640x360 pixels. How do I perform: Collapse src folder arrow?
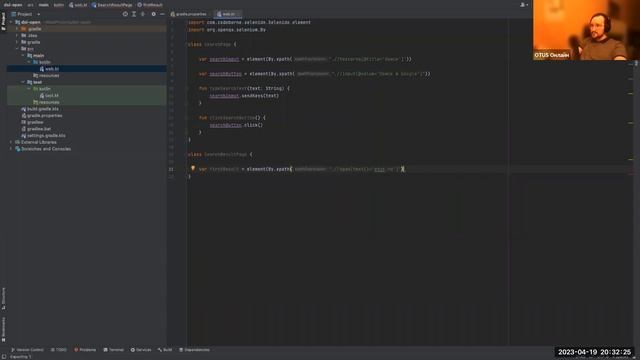17,49
